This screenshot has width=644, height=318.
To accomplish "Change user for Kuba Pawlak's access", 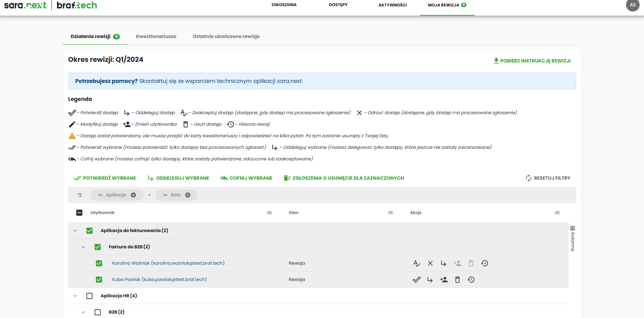I will click(444, 280).
